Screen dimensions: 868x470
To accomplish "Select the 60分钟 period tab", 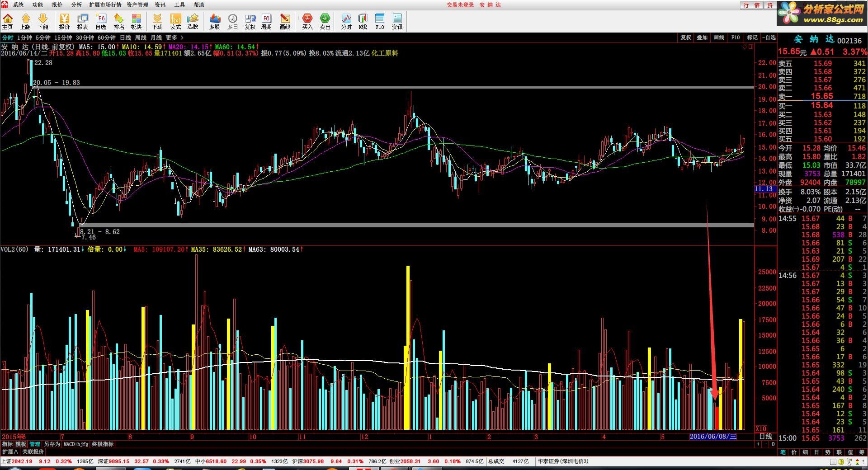I will point(106,38).
